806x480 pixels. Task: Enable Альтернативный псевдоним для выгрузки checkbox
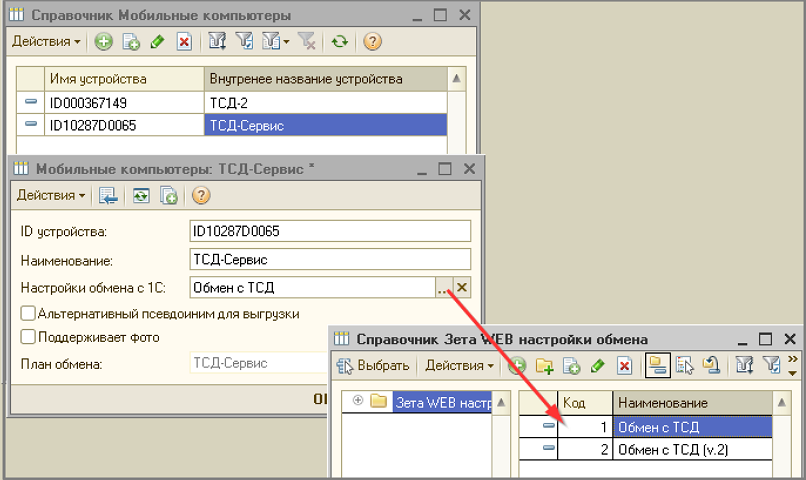[x=28, y=313]
